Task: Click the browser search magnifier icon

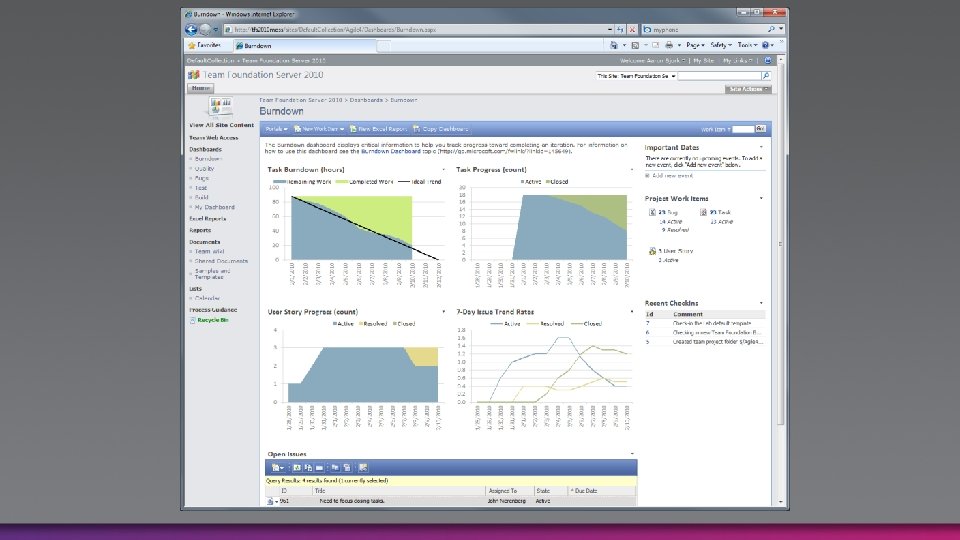Action: 771,29
